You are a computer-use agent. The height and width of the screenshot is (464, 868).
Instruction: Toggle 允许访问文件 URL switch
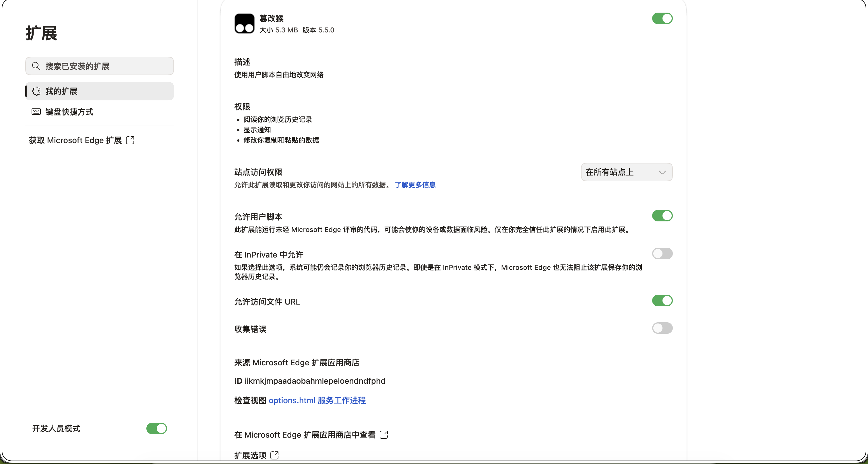[x=662, y=301]
